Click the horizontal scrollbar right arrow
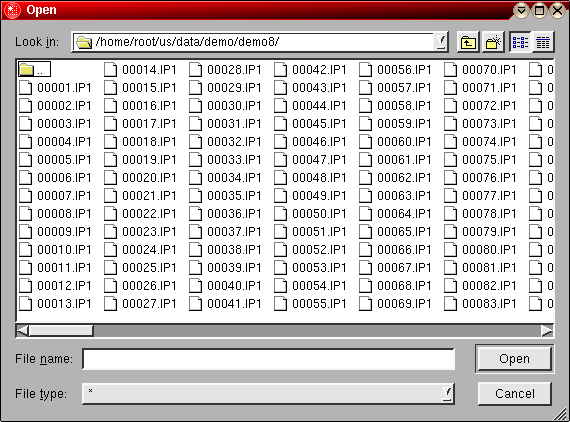The height and width of the screenshot is (422, 570). pos(547,331)
